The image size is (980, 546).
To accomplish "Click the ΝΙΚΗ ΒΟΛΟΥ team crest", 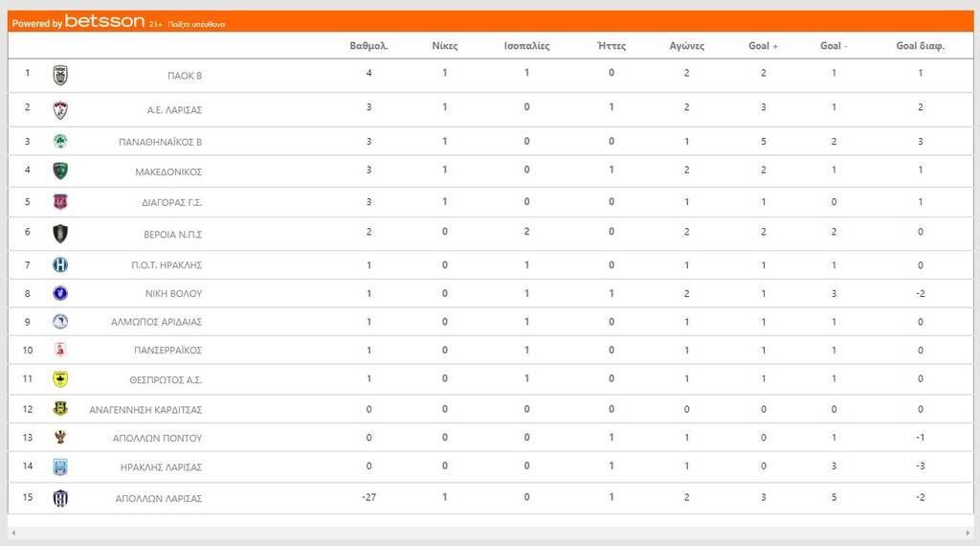I will [x=60, y=293].
